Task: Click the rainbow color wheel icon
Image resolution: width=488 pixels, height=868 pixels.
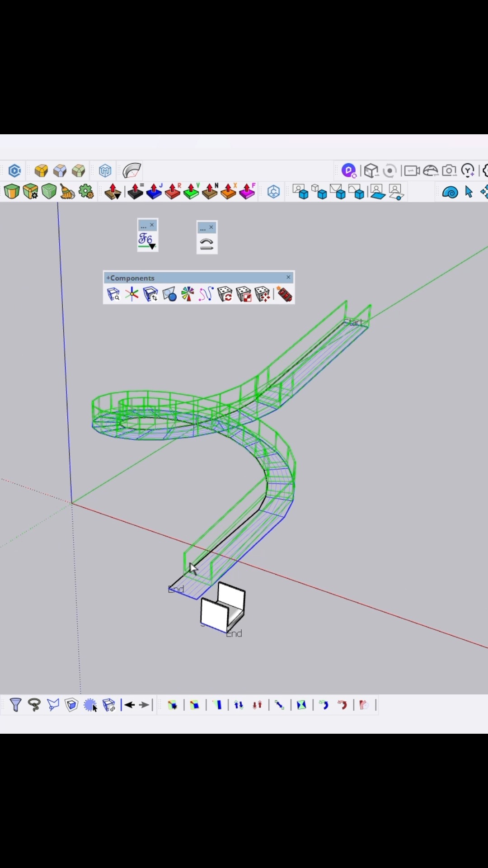Action: [x=188, y=295]
